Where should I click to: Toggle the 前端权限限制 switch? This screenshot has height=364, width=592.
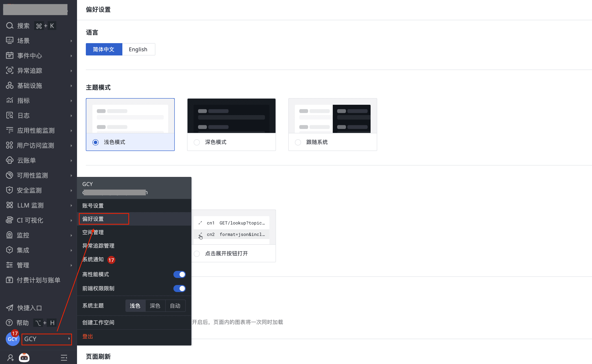point(179,289)
